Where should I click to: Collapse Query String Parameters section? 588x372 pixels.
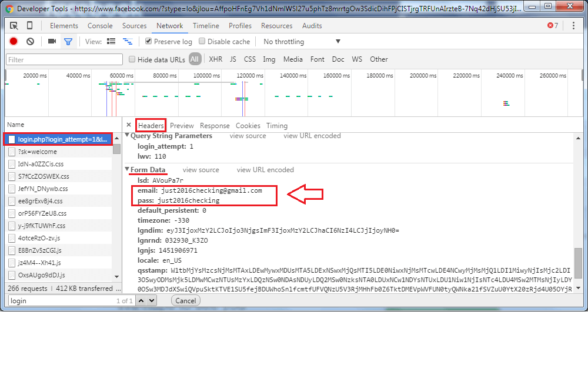tap(127, 135)
